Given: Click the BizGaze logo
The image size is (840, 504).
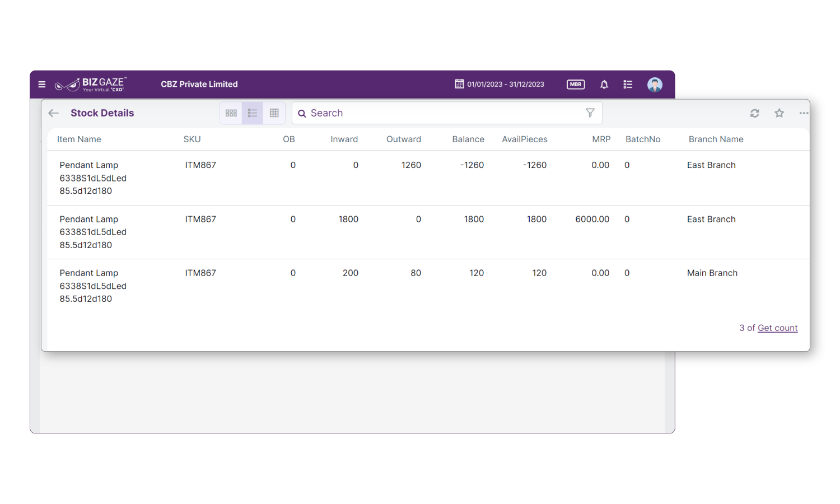Looking at the screenshot, I should tap(90, 85).
